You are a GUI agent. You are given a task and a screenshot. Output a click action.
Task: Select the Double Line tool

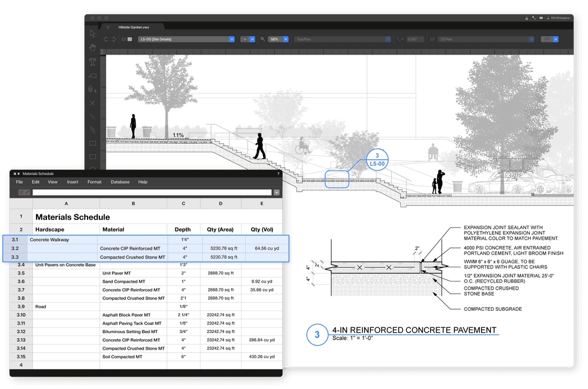[x=92, y=130]
